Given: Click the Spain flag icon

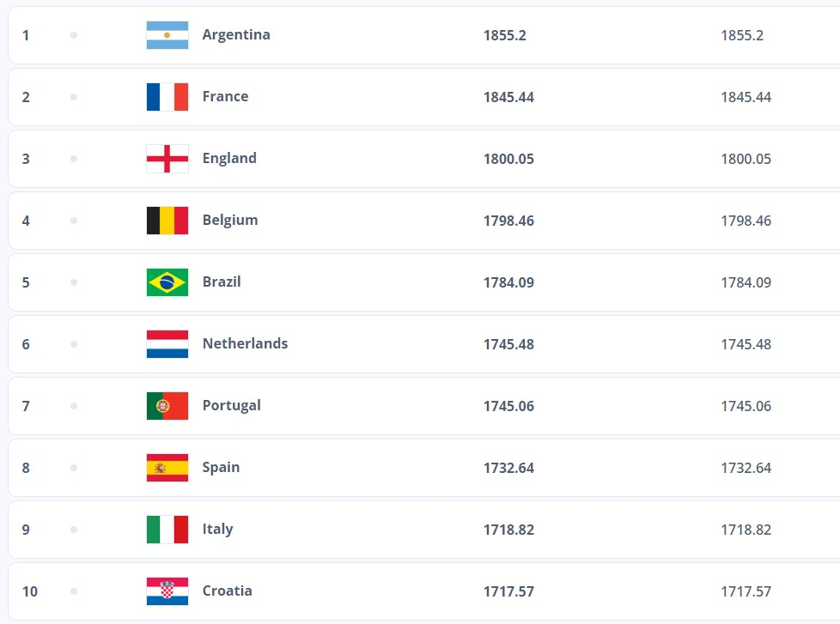Looking at the screenshot, I should (x=167, y=468).
